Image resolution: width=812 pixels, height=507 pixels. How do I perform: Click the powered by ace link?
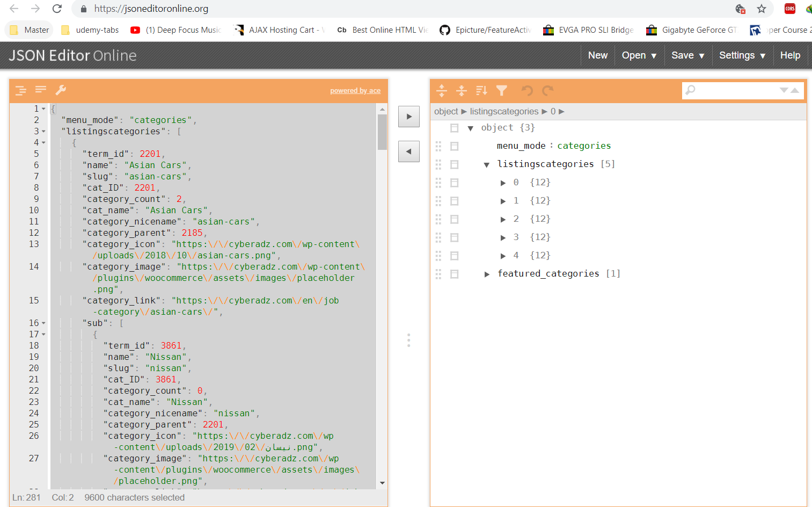tap(355, 91)
